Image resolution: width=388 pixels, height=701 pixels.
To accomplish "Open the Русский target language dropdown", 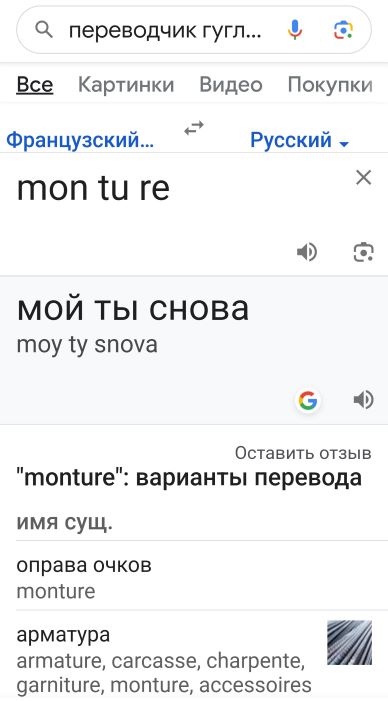I will 299,140.
